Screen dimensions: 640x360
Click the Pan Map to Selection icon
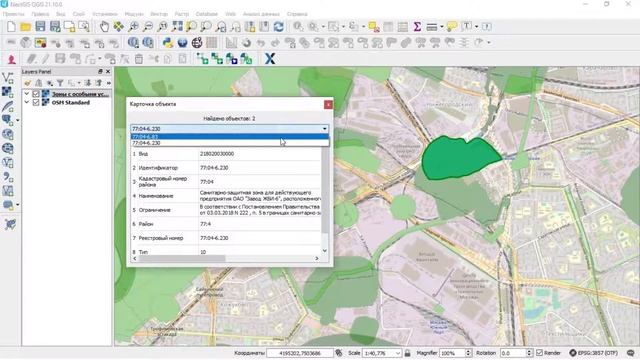pos(118,27)
